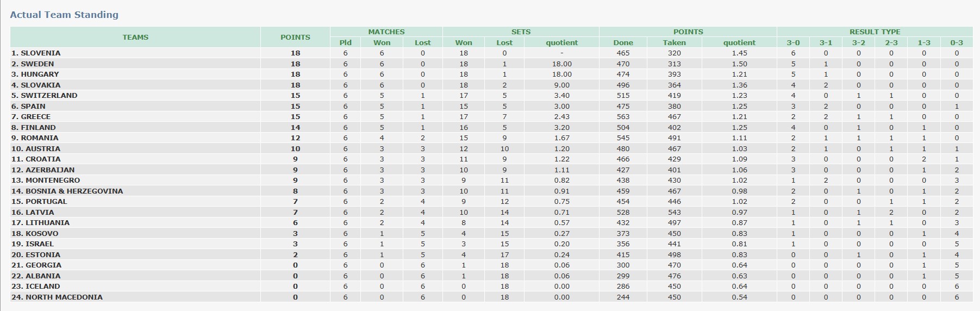Click the SETS group header
Viewport: 980px width, 311px height.
pyautogui.click(x=521, y=32)
